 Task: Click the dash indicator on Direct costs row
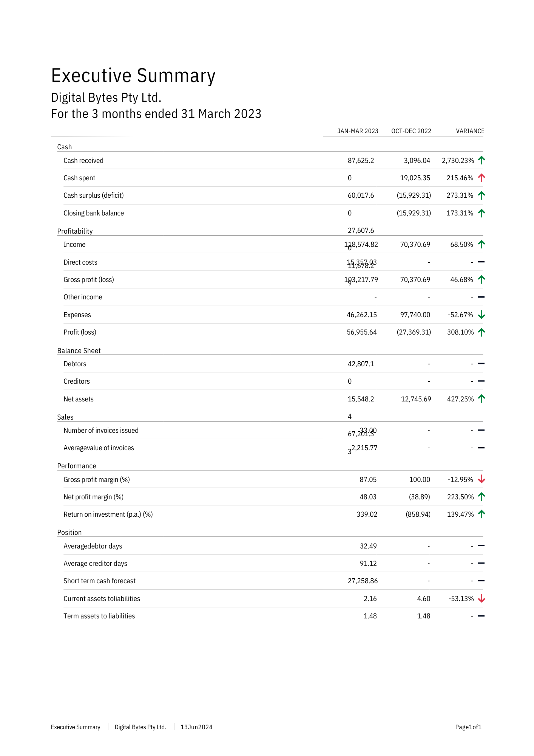coord(481,262)
